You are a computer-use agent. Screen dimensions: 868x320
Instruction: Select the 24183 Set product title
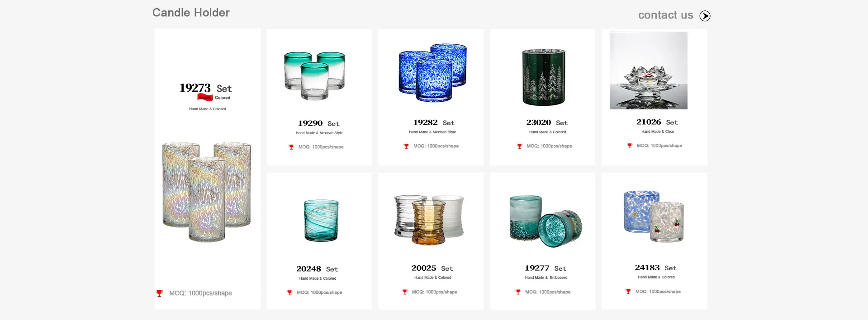[x=655, y=268]
